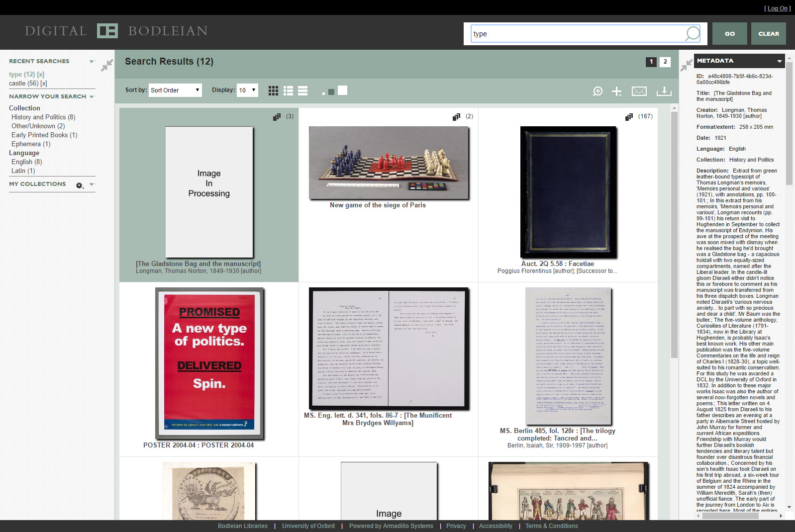
Task: Filter by History and Politics collection
Action: 43,117
